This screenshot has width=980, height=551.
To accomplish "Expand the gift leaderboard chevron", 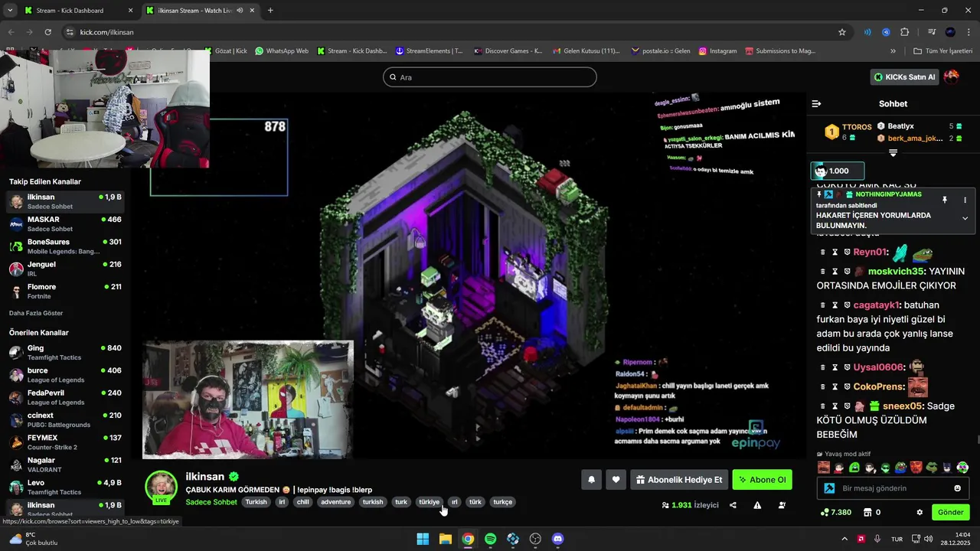I will coord(893,154).
